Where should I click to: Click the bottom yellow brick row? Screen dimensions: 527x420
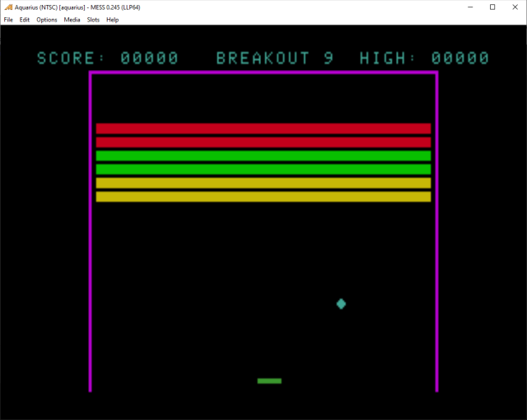click(263, 197)
